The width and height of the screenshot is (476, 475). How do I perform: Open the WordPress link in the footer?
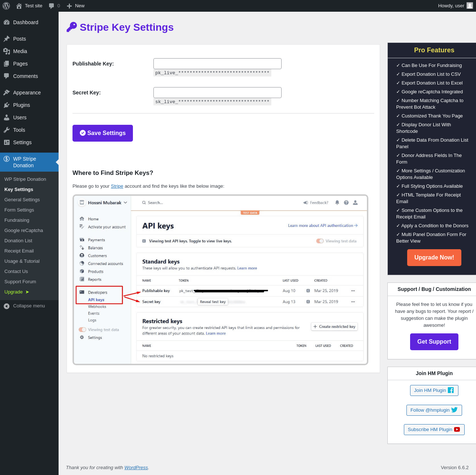[136, 468]
